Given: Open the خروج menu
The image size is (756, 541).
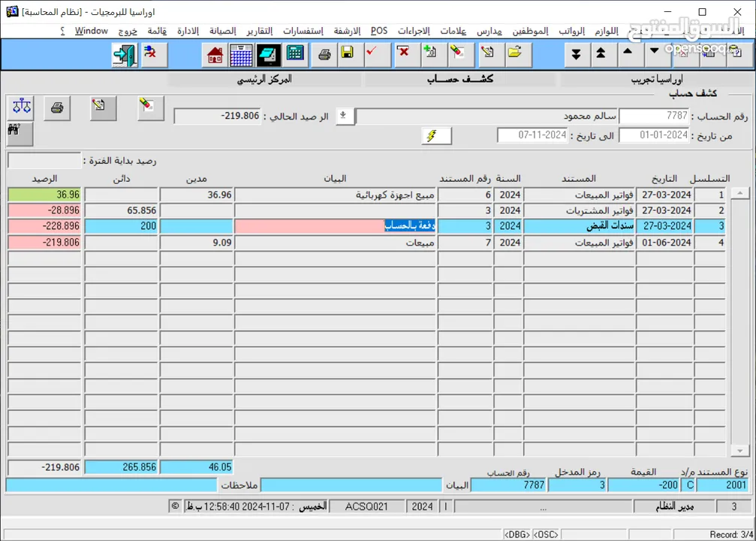Looking at the screenshot, I should click(128, 31).
